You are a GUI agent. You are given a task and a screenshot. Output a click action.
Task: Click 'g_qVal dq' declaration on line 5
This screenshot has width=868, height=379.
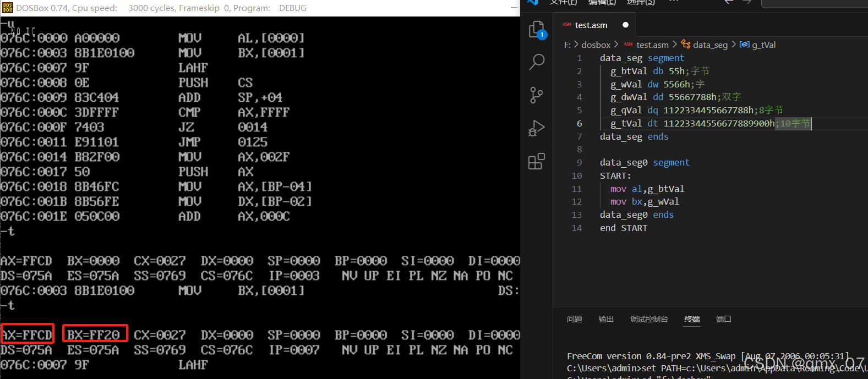click(683, 110)
